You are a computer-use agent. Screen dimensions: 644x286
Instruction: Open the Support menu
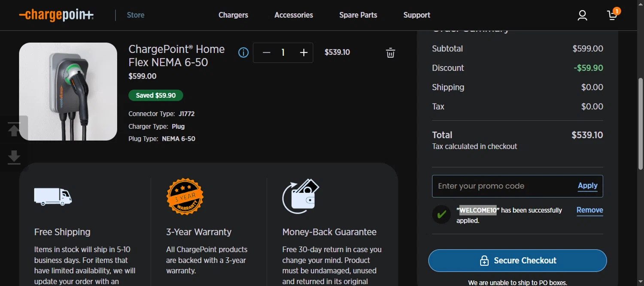416,15
